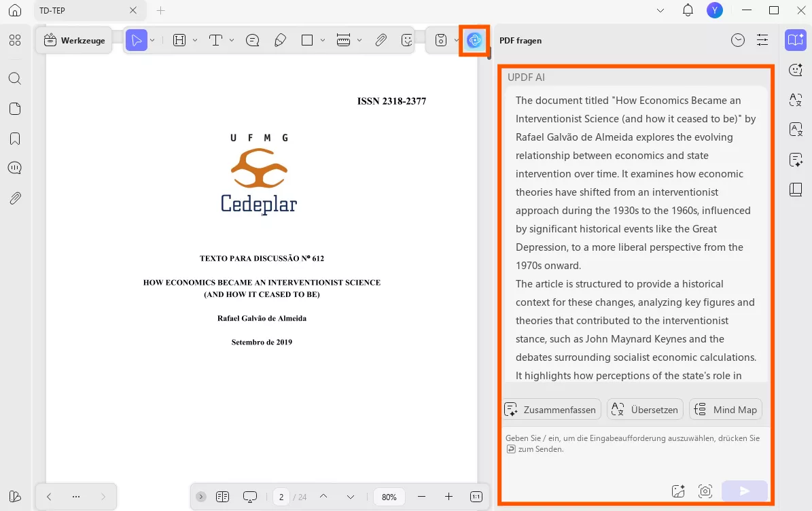This screenshot has width=812, height=511.
Task: Click the attach file paperclip tool
Action: click(381, 40)
